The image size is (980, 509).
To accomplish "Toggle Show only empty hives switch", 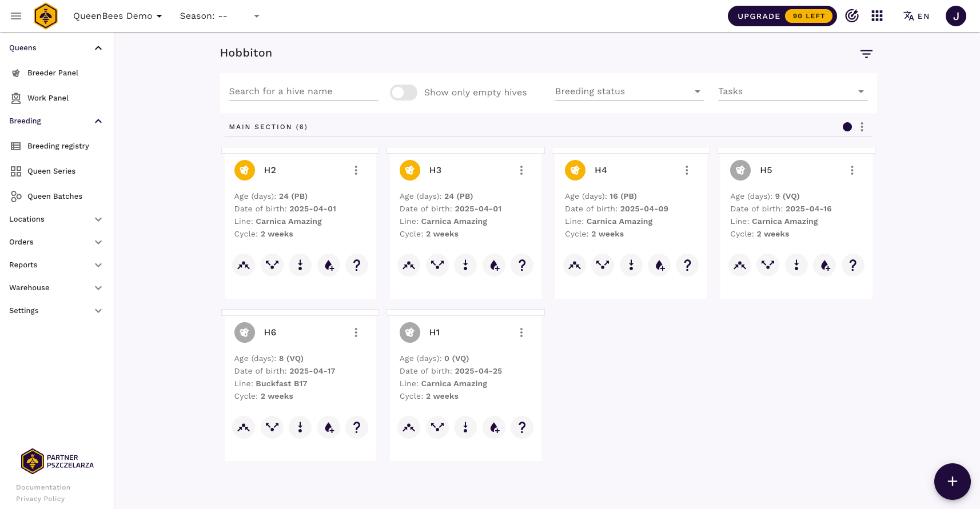I will pos(404,93).
